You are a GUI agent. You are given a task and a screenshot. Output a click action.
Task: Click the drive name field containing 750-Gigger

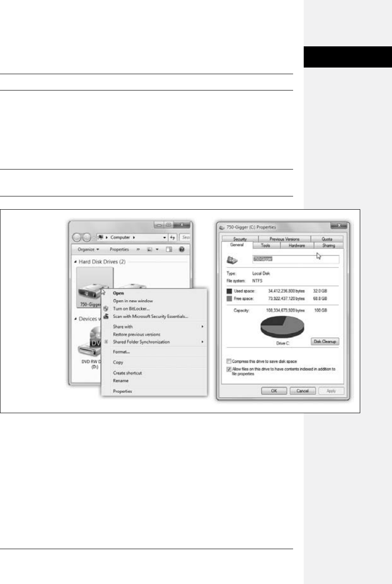coord(295,260)
